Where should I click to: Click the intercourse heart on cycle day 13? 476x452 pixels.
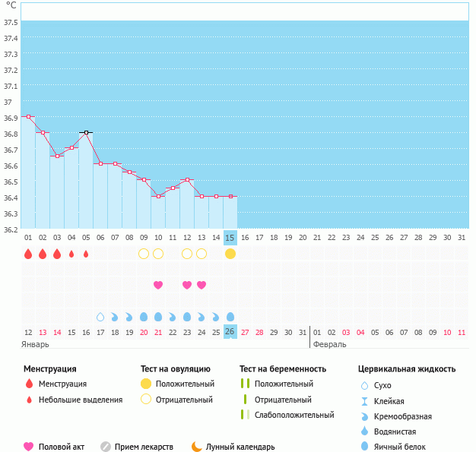coord(202,285)
